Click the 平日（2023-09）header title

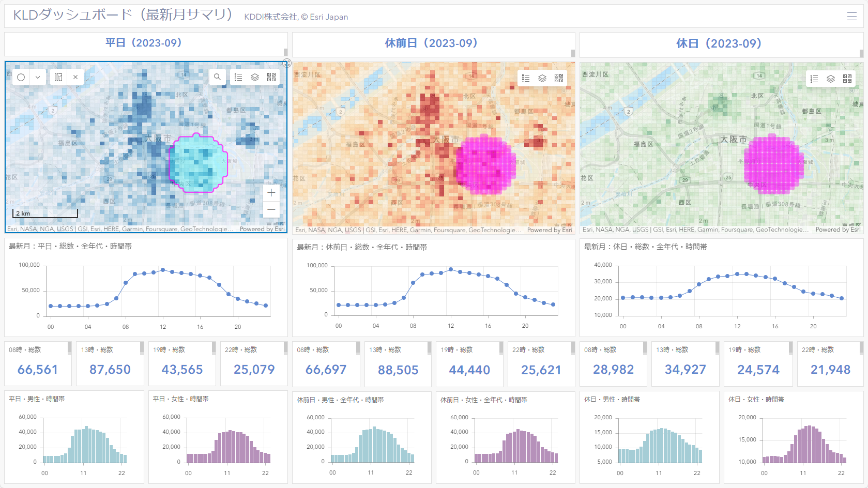pyautogui.click(x=144, y=43)
